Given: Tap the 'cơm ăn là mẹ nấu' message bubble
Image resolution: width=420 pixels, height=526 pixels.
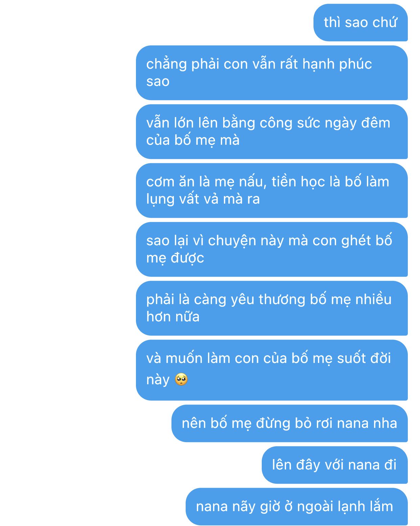Looking at the screenshot, I should coord(272,190).
